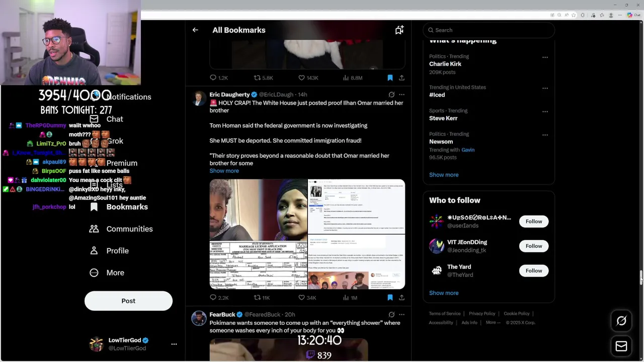Open Eric Daugherty's profile avatar
This screenshot has width=644, height=362.
click(199, 98)
